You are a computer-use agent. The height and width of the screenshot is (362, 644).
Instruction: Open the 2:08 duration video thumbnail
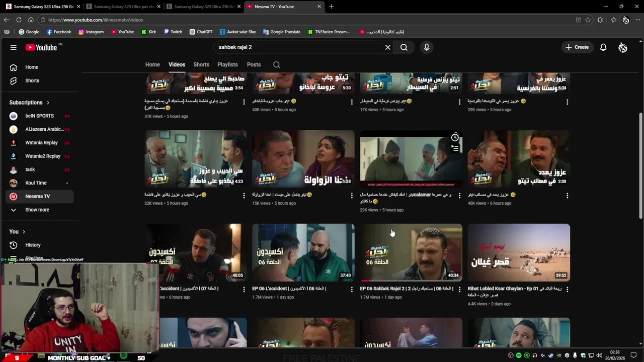coord(519,159)
